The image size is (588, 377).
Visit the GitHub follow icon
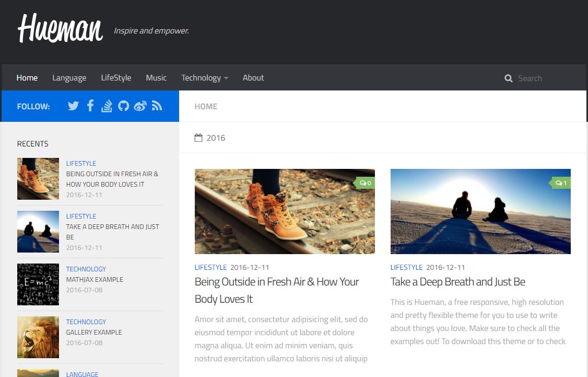click(x=123, y=106)
